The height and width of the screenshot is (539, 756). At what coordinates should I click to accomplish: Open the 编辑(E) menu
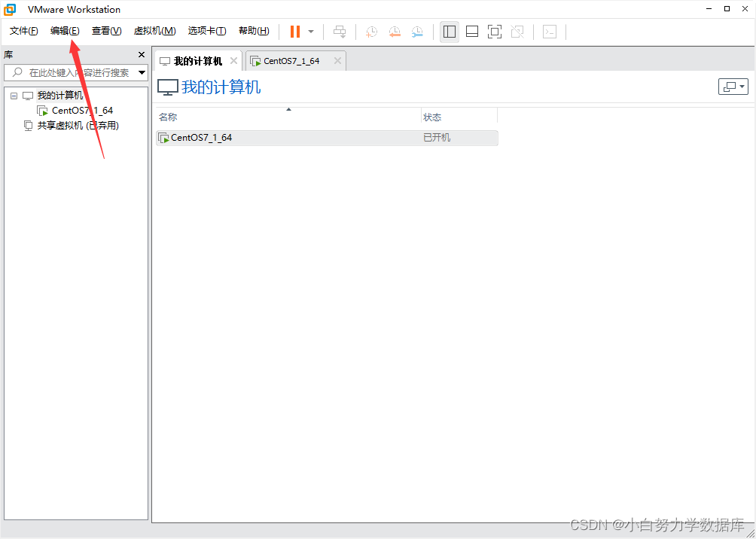tap(65, 32)
